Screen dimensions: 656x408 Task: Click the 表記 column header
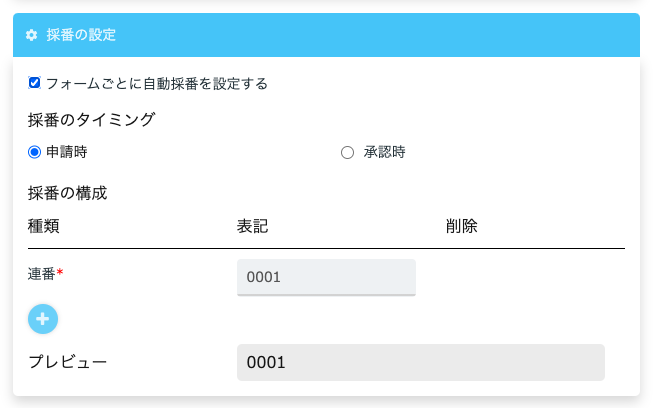(x=252, y=226)
